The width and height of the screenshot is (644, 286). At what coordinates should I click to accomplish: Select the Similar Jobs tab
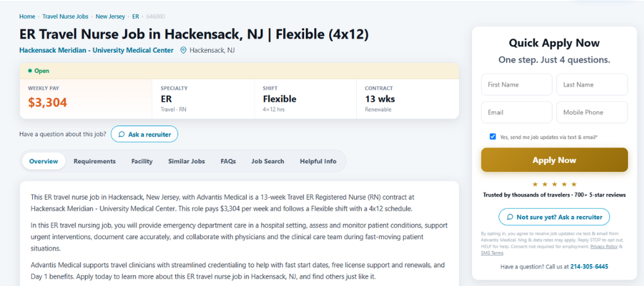pyautogui.click(x=187, y=161)
